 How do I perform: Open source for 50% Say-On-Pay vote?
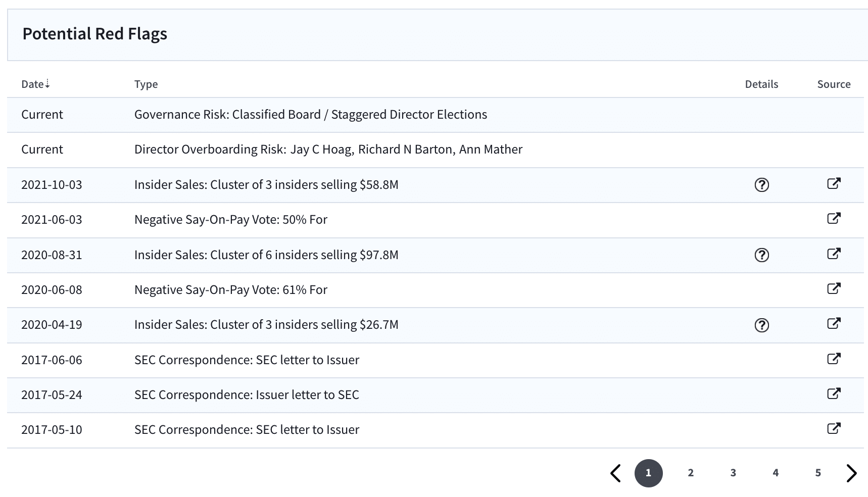pos(834,218)
